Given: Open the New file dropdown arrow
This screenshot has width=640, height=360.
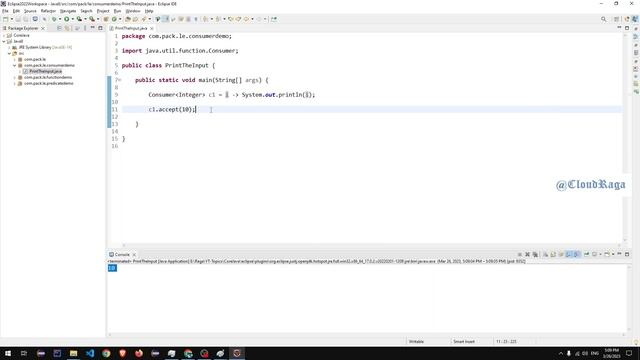Looking at the screenshot, I should (11, 19).
